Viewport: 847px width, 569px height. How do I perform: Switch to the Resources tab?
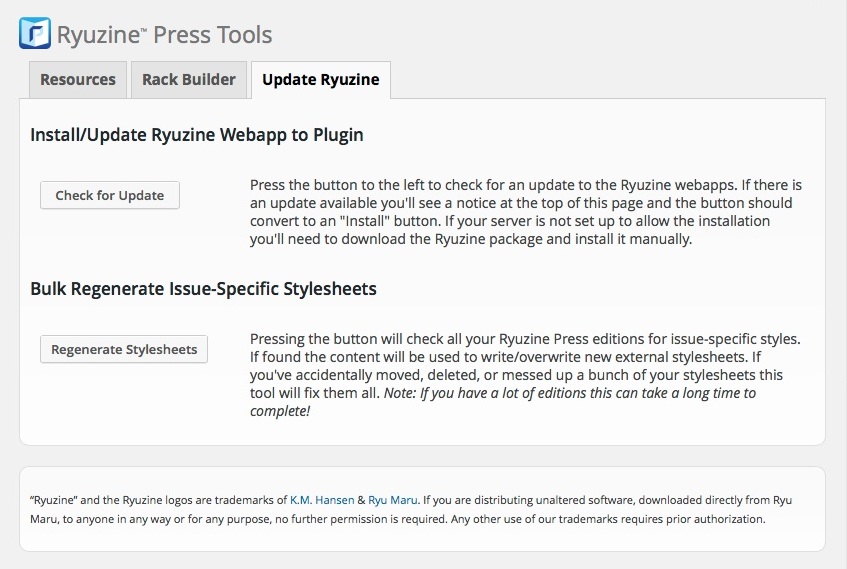click(x=78, y=79)
